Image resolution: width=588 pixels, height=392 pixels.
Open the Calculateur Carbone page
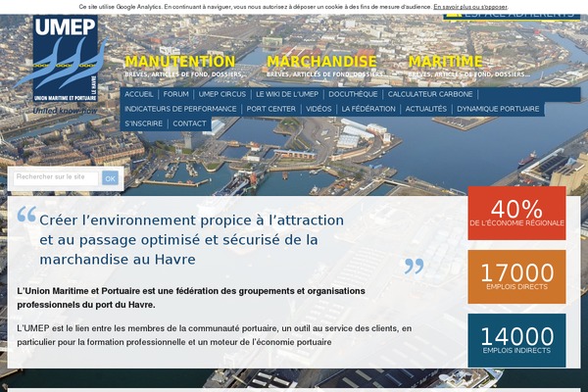click(430, 94)
